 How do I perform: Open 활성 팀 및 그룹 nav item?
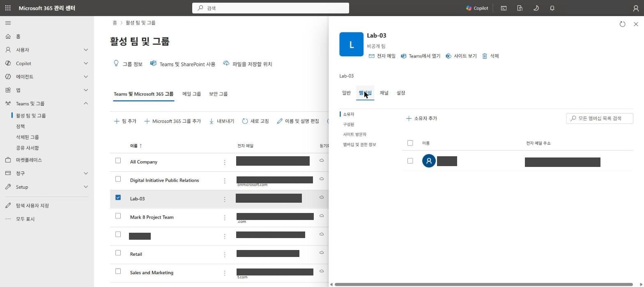pos(31,116)
